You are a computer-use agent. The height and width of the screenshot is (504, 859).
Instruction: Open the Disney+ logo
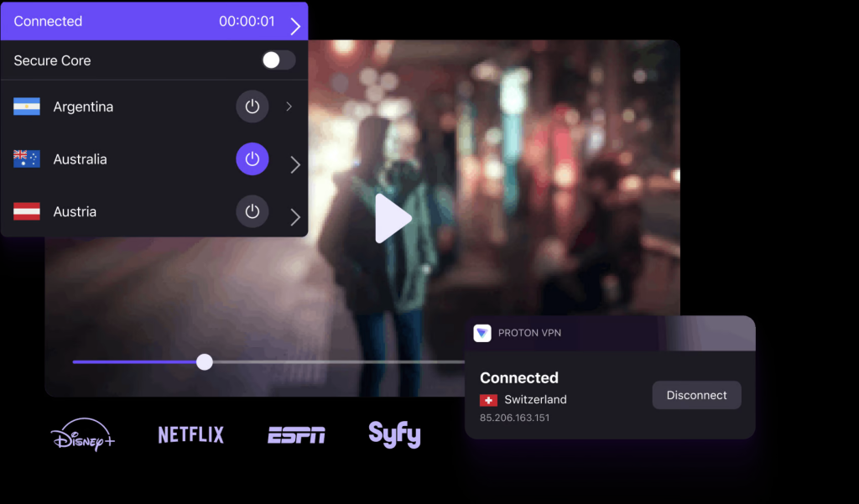pyautogui.click(x=83, y=434)
